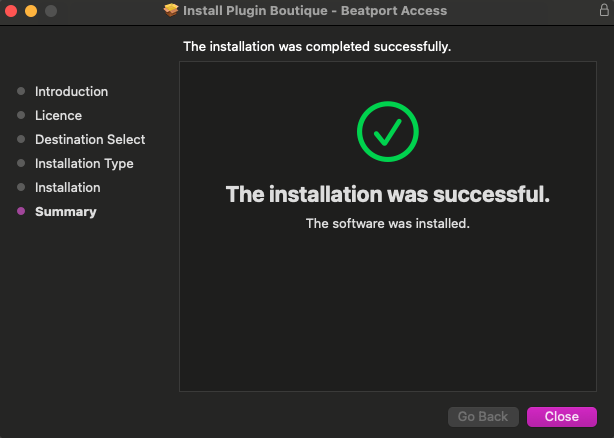Click the Install Plugin Boutique window title
The image size is (614, 438).
(x=316, y=11)
